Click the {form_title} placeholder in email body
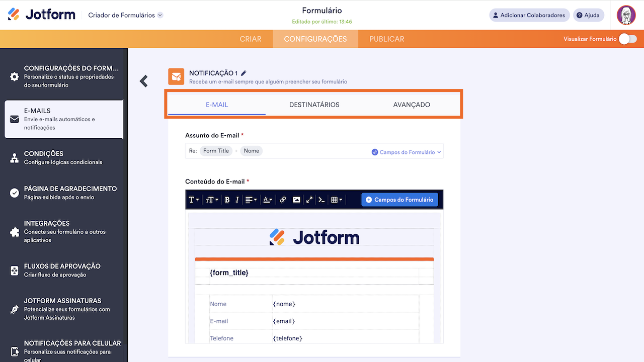644x362 pixels. pos(229,273)
